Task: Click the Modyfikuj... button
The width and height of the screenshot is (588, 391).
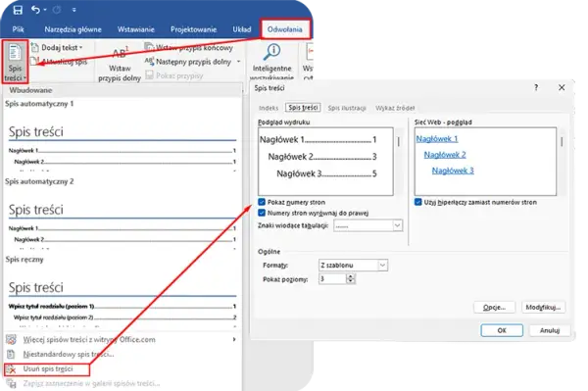Action: coord(543,308)
